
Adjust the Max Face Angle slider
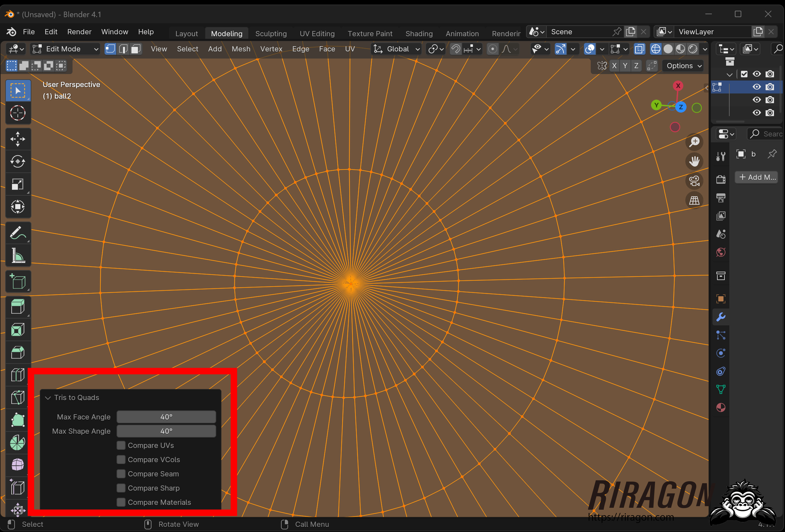pyautogui.click(x=166, y=417)
